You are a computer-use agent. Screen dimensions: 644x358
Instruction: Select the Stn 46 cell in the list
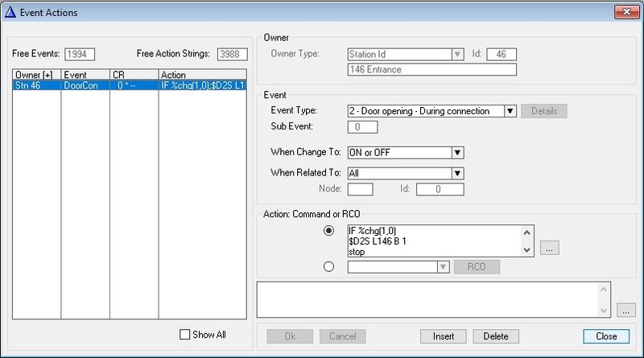tap(36, 85)
